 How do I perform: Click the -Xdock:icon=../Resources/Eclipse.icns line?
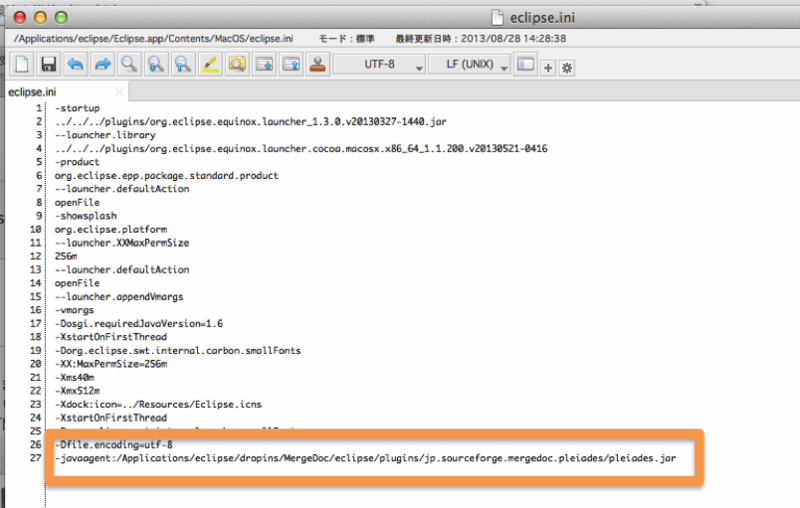158,404
